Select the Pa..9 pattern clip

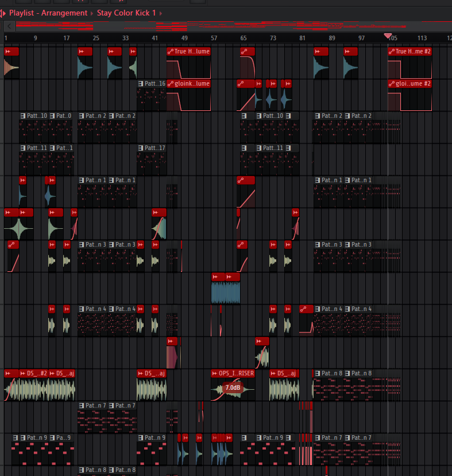click(61, 450)
